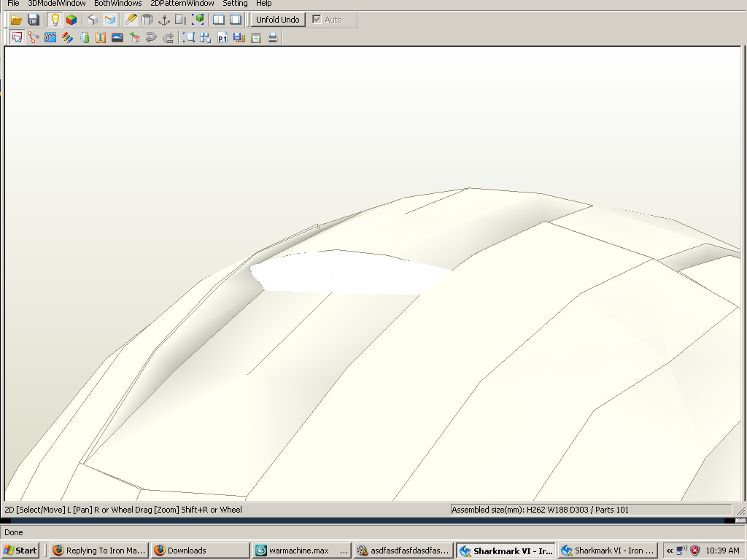Open the Setting menu
Viewport: 747px width, 560px height.
click(235, 4)
